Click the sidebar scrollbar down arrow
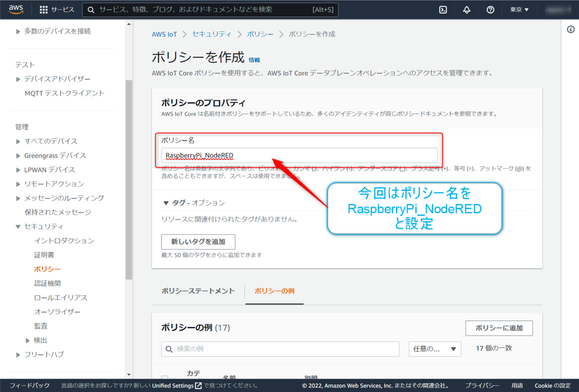 [x=129, y=374]
